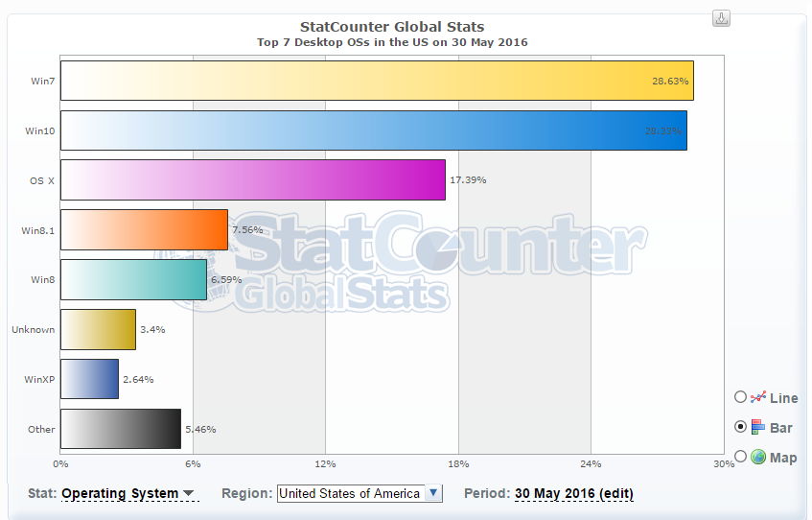This screenshot has width=812, height=520.
Task: Click the '24%' x-axis tick label
Action: coord(591,464)
